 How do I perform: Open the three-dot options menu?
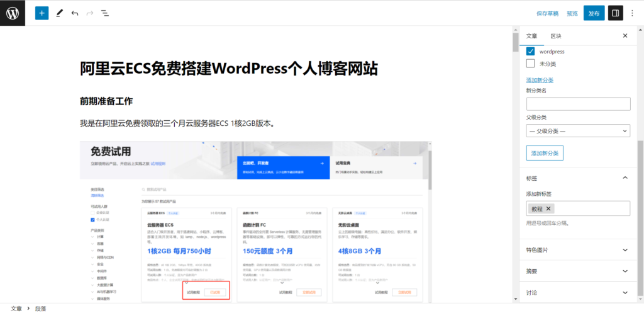coord(633,13)
